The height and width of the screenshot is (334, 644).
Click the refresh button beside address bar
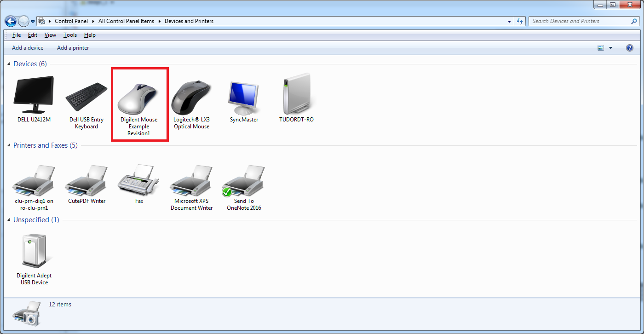tap(520, 21)
